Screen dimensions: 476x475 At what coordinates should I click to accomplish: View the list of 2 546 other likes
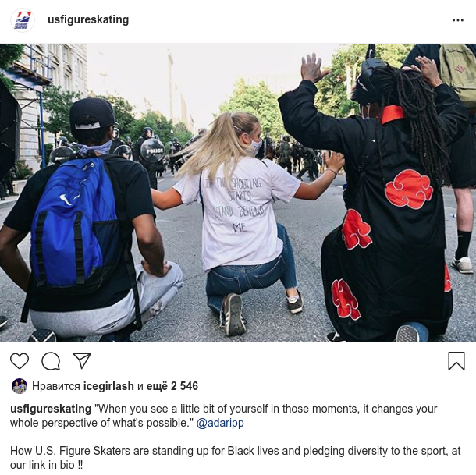(x=172, y=386)
